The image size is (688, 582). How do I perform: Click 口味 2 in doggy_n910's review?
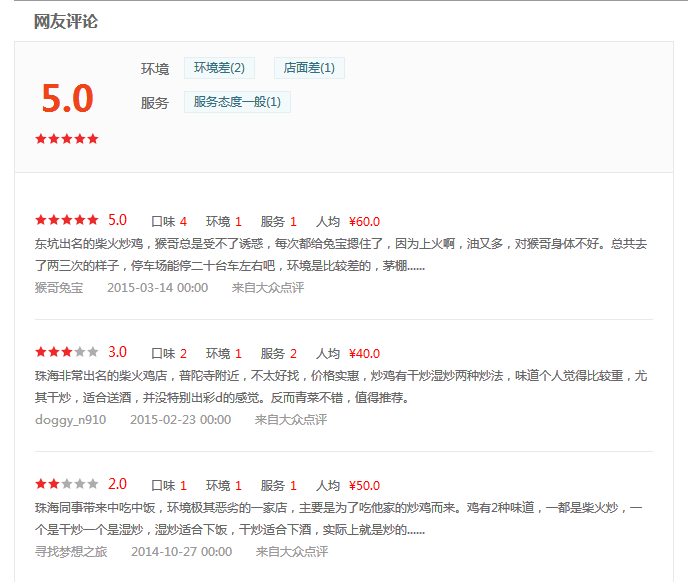[x=169, y=354]
